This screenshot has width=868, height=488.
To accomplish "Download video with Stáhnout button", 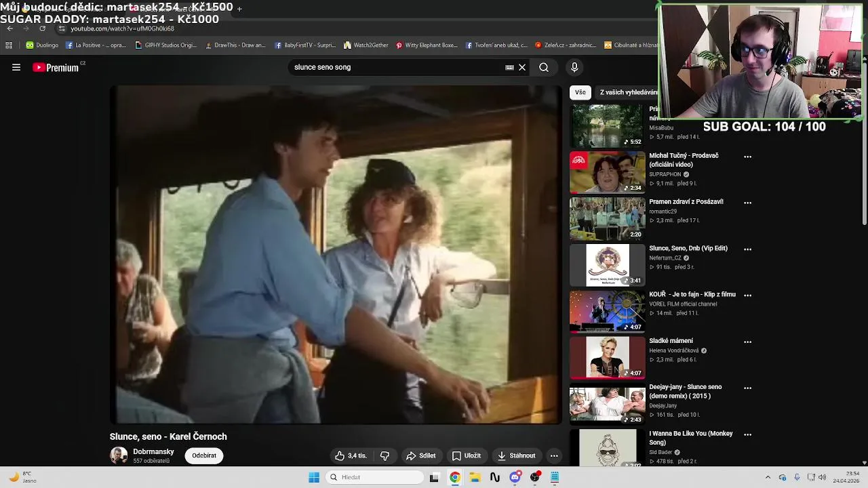I will point(517,455).
